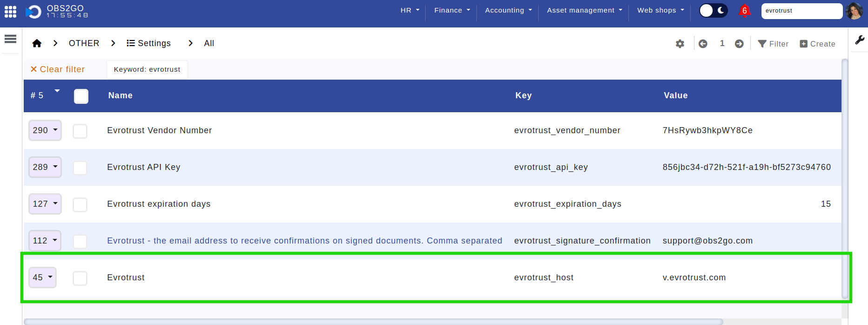Screen dimensions: 868x325
Task: Expand the Accounting menu
Action: [508, 10]
